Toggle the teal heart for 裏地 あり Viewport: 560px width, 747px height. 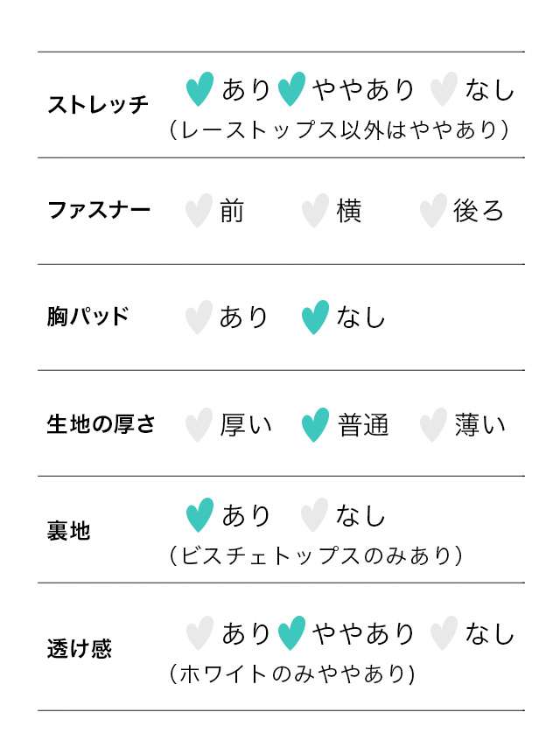click(200, 514)
